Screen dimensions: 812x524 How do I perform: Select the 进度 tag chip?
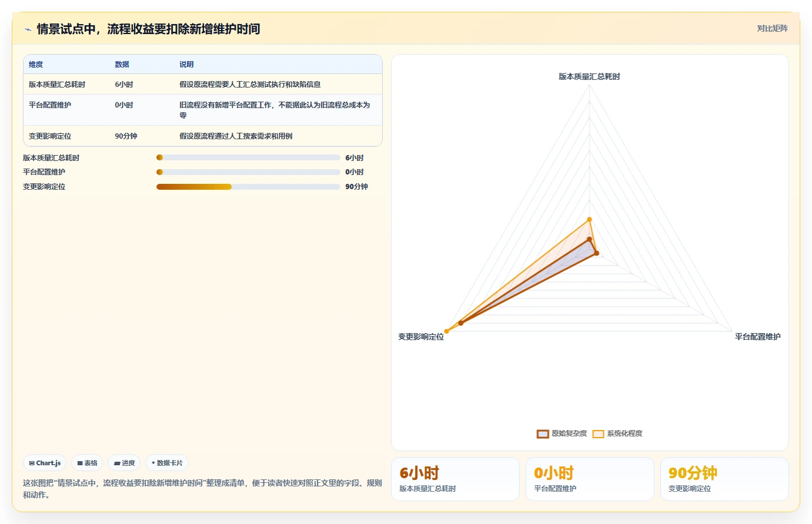[124, 463]
